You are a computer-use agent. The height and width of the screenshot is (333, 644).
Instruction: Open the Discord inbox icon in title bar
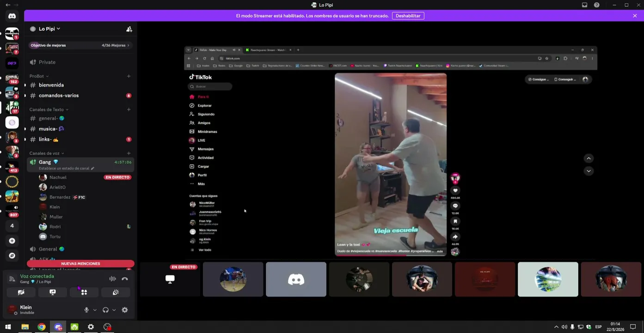click(x=584, y=5)
